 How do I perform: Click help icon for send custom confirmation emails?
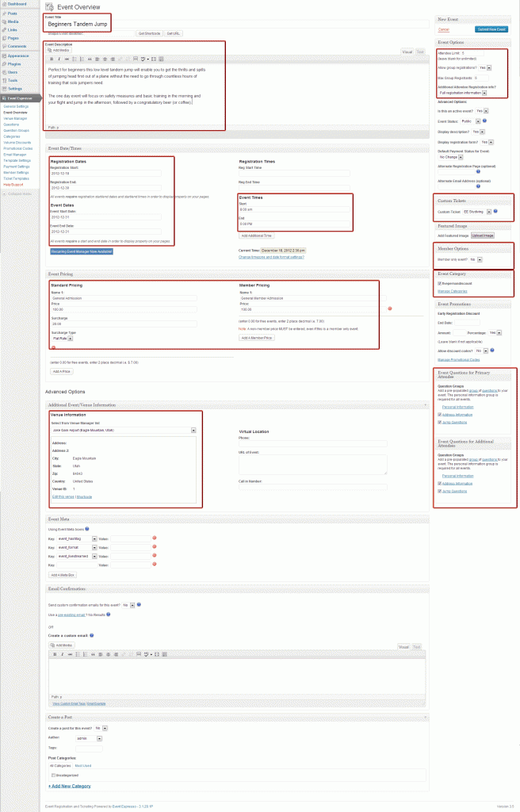139,604
